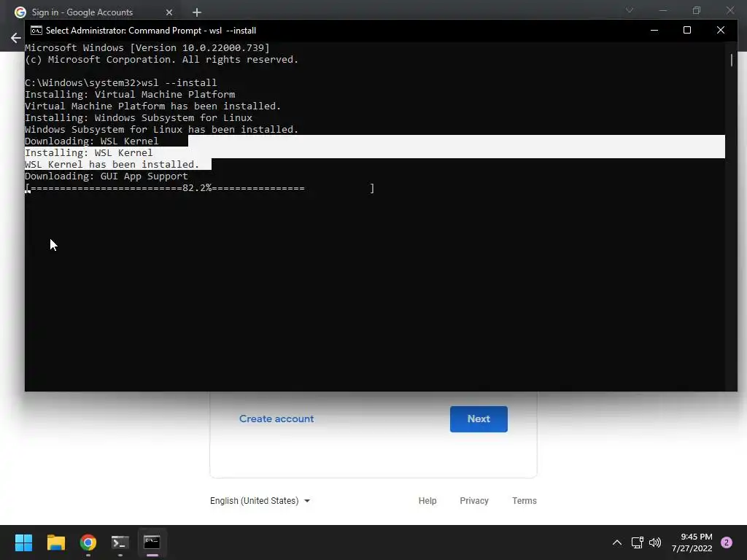This screenshot has height=560, width=747.
Task: Click the Create account link
Action: point(276,419)
